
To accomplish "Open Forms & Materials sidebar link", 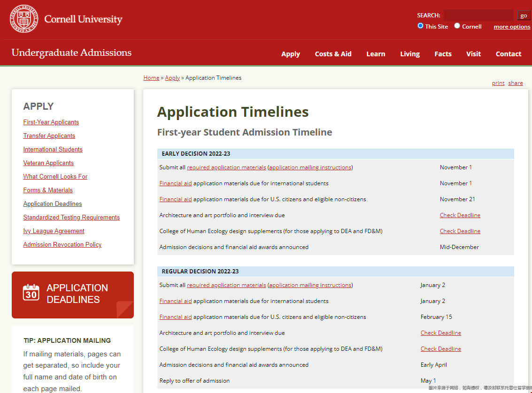I will point(48,190).
